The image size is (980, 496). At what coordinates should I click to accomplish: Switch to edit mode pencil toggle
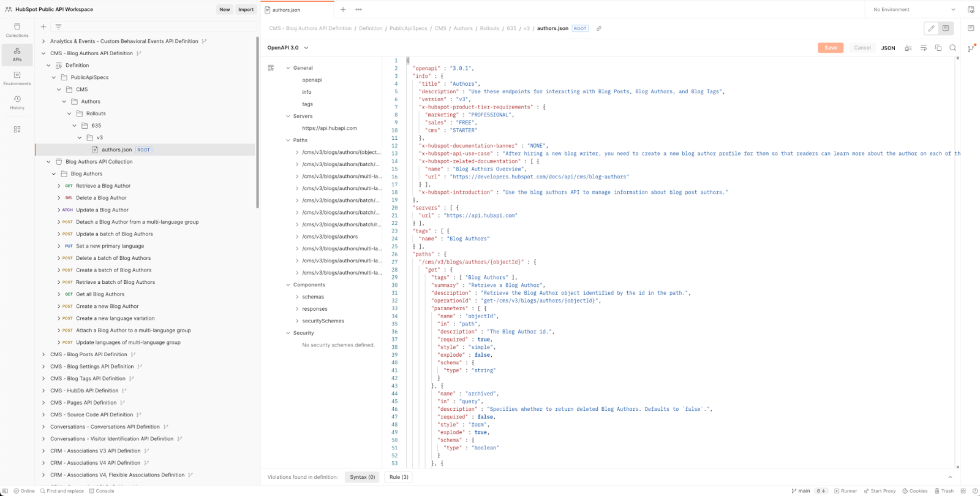pyautogui.click(x=931, y=28)
